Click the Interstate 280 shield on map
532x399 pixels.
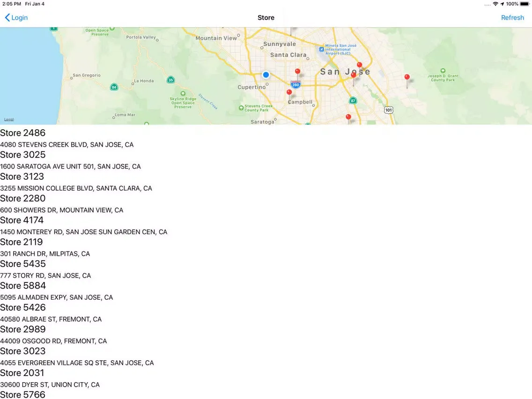coord(295,85)
